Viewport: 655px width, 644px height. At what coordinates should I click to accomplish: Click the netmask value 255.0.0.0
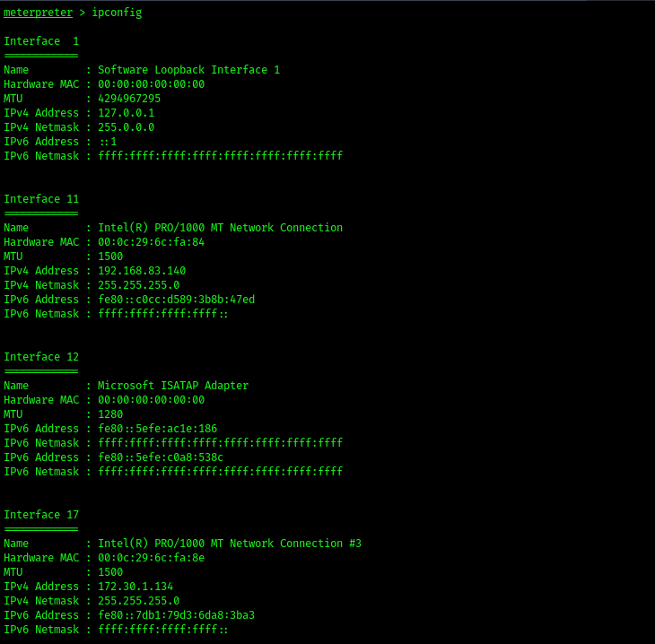(127, 127)
